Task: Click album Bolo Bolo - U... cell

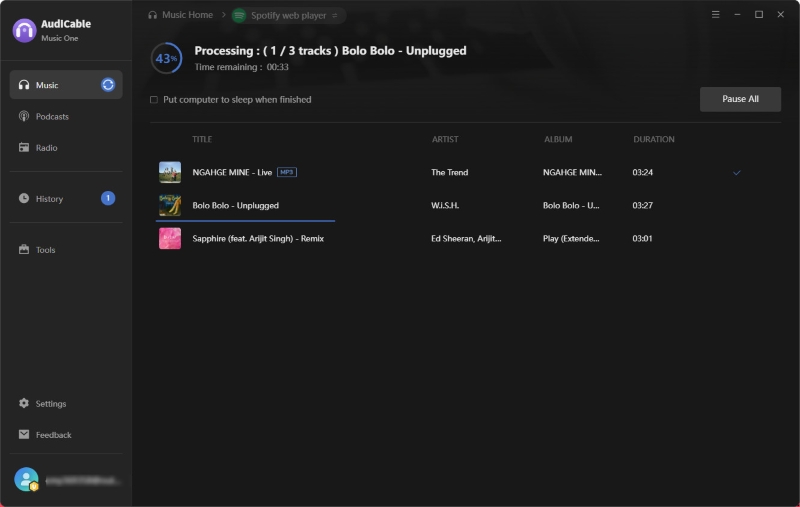Action: (571, 206)
